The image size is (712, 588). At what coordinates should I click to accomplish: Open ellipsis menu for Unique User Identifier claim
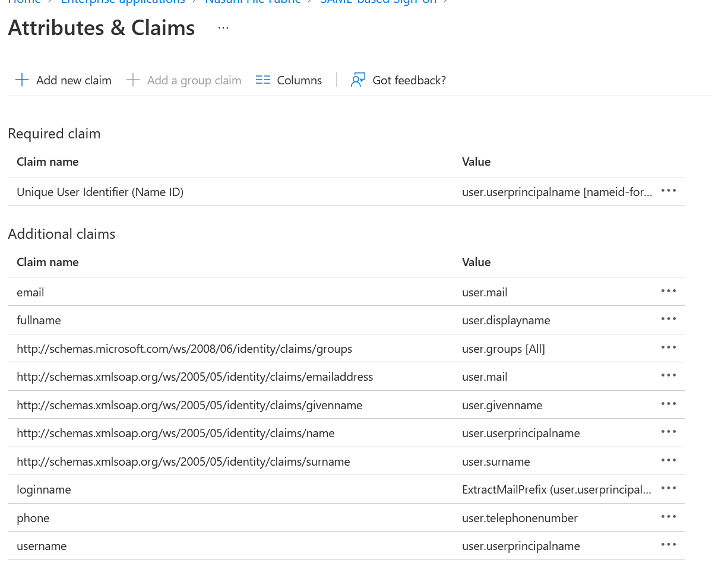click(x=668, y=191)
